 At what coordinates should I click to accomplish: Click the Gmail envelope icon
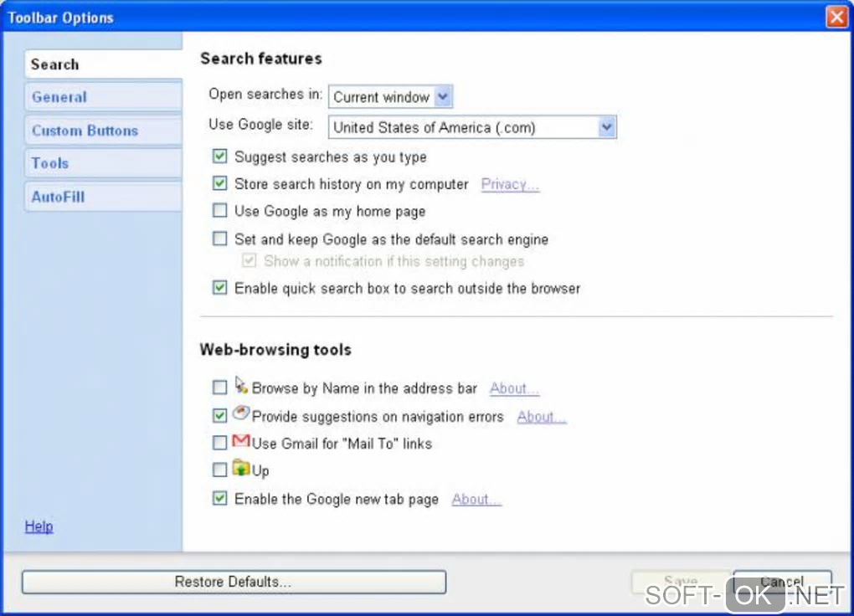pos(241,440)
